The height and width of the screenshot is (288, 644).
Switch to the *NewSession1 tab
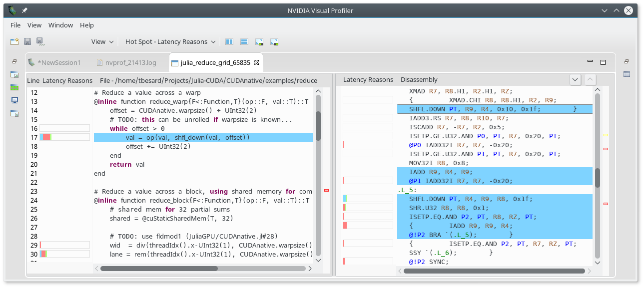point(60,63)
